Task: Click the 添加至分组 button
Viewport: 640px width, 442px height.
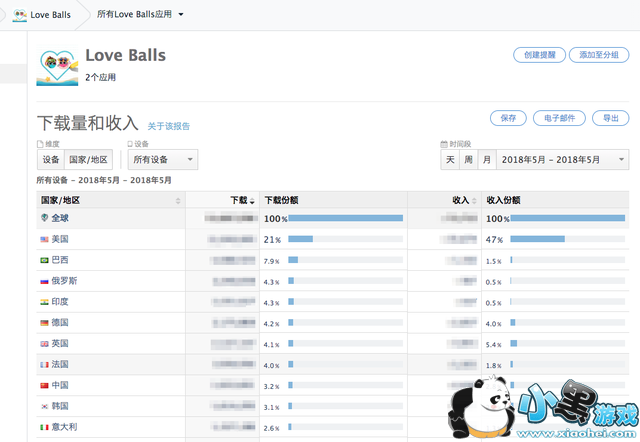Action: [599, 55]
